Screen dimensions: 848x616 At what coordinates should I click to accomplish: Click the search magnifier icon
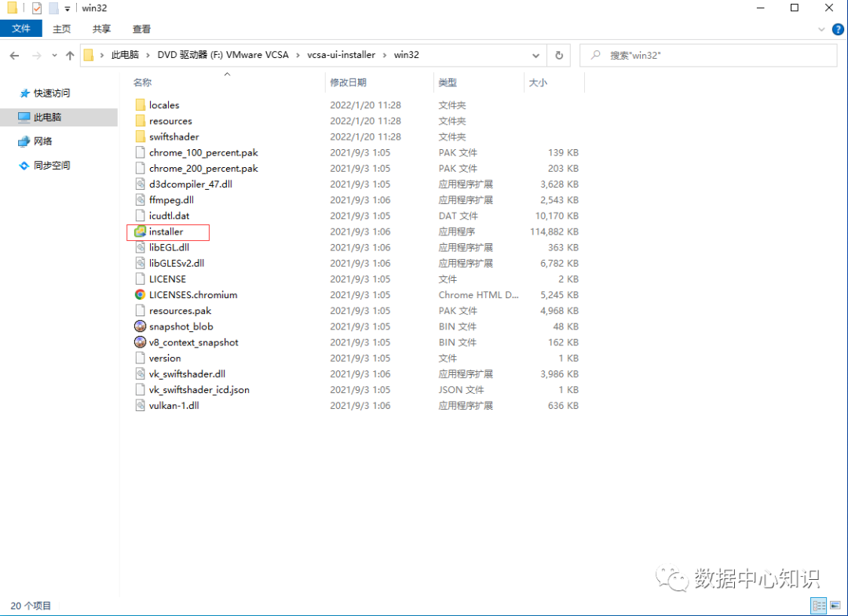595,55
